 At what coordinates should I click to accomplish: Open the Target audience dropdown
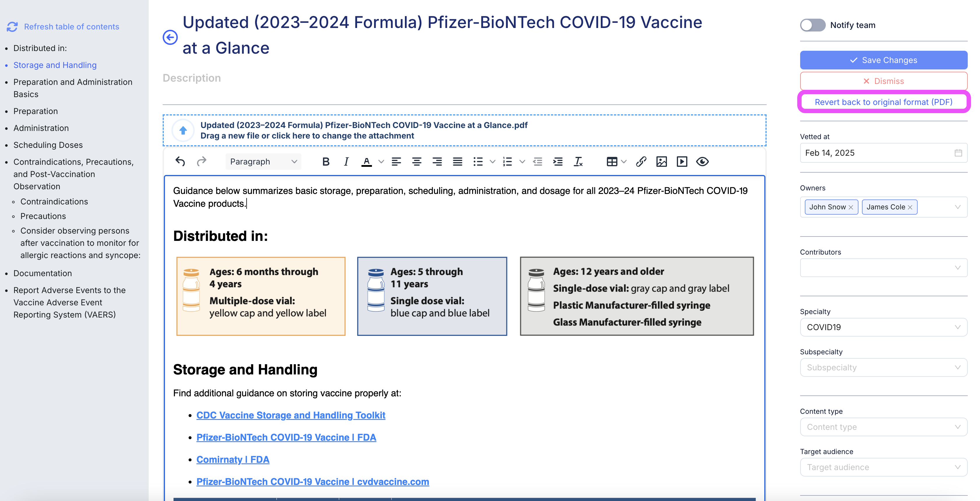883,467
